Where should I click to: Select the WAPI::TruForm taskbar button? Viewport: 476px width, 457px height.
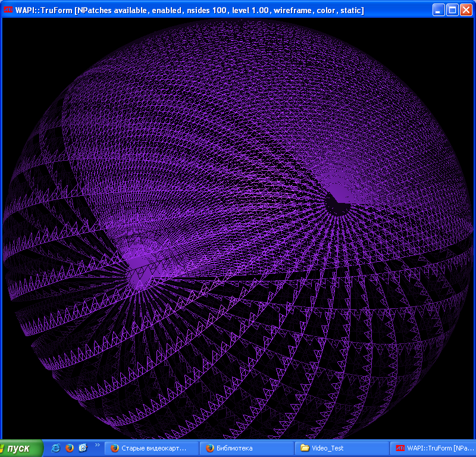(428, 448)
